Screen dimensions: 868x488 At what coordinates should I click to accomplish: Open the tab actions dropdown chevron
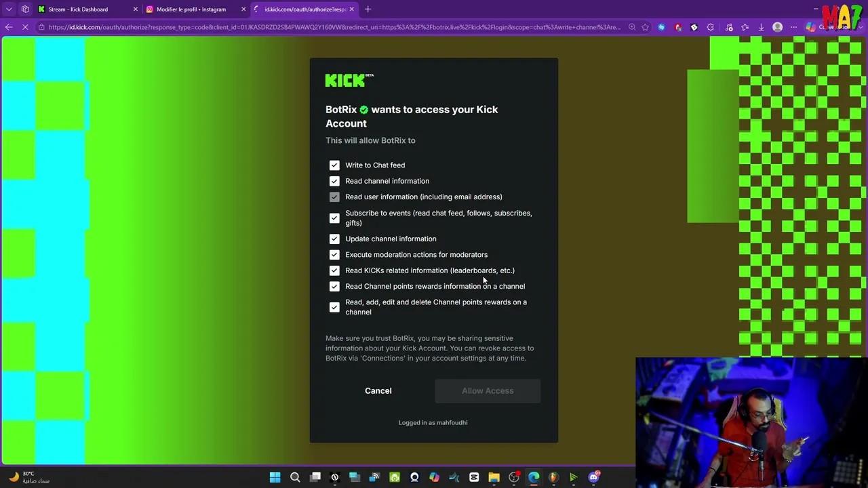click(x=9, y=9)
